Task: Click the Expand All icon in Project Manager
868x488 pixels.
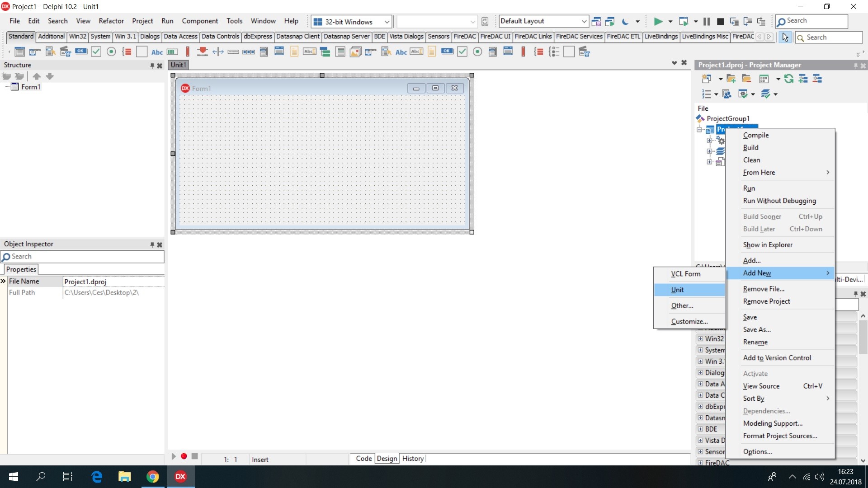Action: tap(803, 79)
